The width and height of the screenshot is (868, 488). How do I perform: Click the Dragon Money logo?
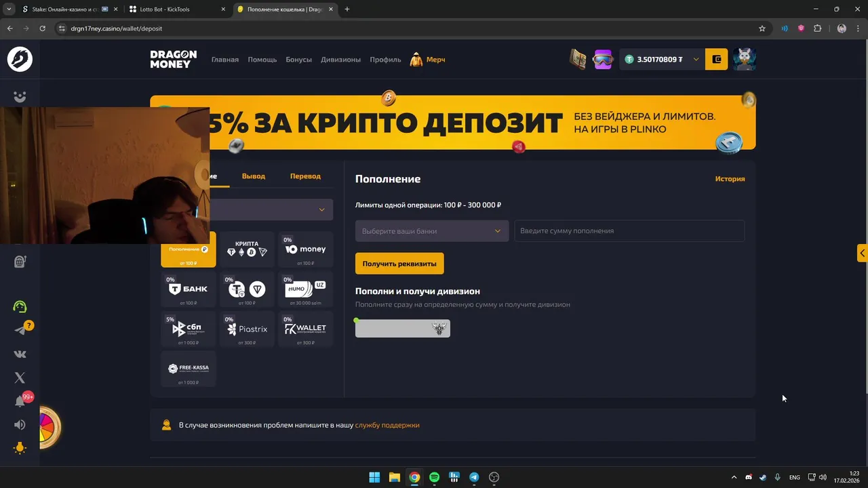[174, 59]
